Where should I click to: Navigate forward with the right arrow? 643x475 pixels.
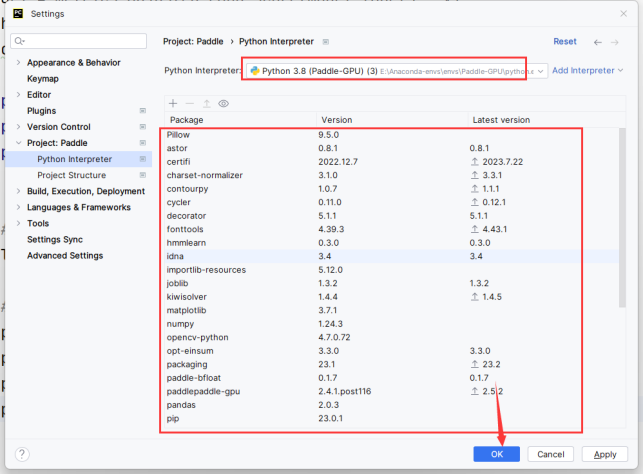click(614, 42)
